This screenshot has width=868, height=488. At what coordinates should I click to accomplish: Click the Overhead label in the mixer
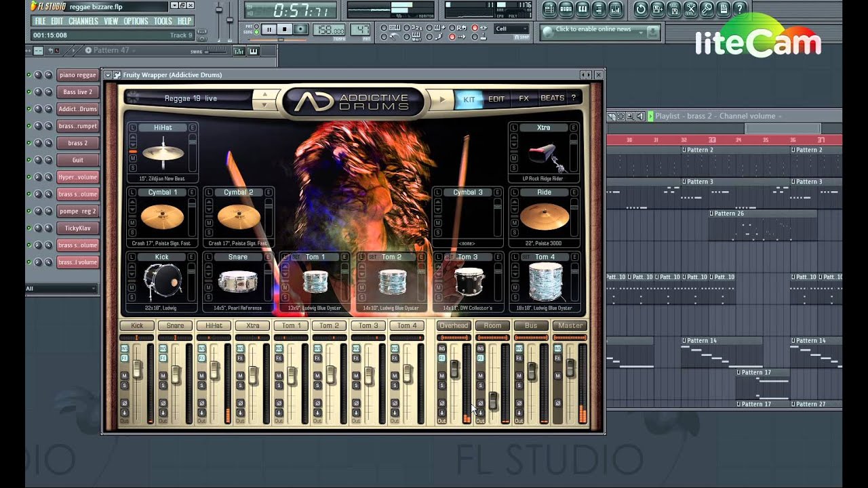[454, 326]
